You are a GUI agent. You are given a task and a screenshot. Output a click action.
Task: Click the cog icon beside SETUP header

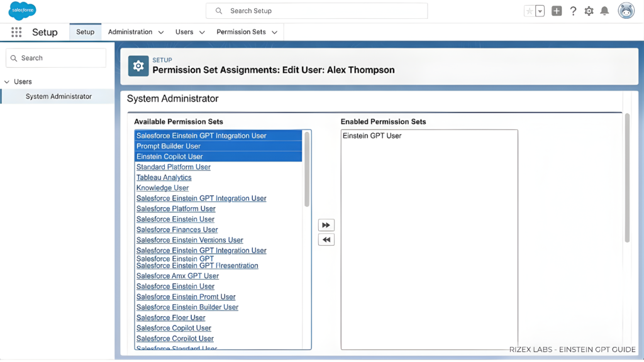pos(138,65)
